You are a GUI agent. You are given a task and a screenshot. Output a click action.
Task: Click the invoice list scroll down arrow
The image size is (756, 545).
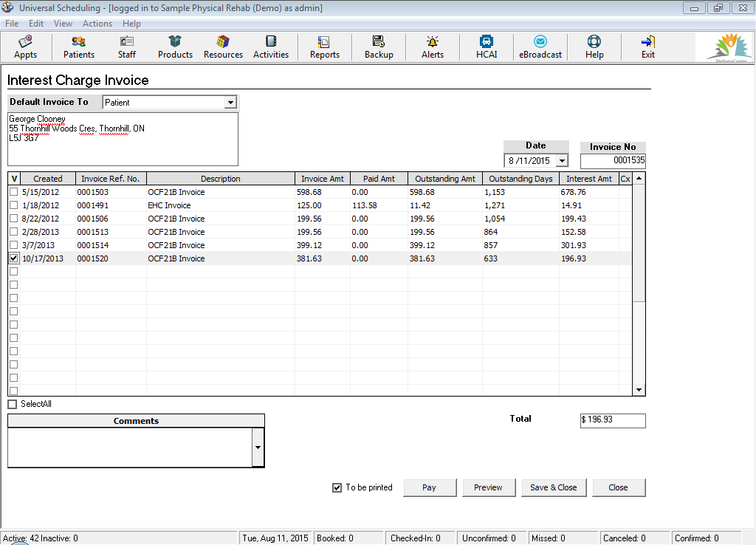639,390
